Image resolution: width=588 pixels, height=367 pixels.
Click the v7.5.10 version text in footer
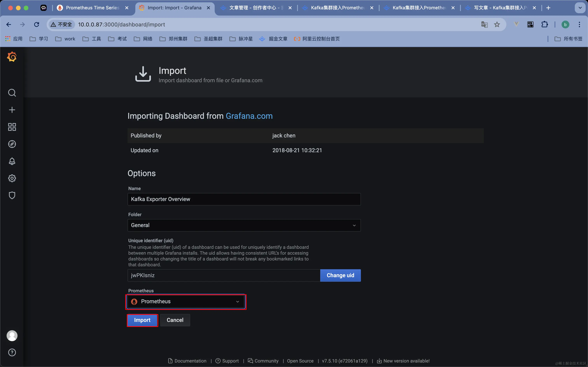(x=345, y=361)
